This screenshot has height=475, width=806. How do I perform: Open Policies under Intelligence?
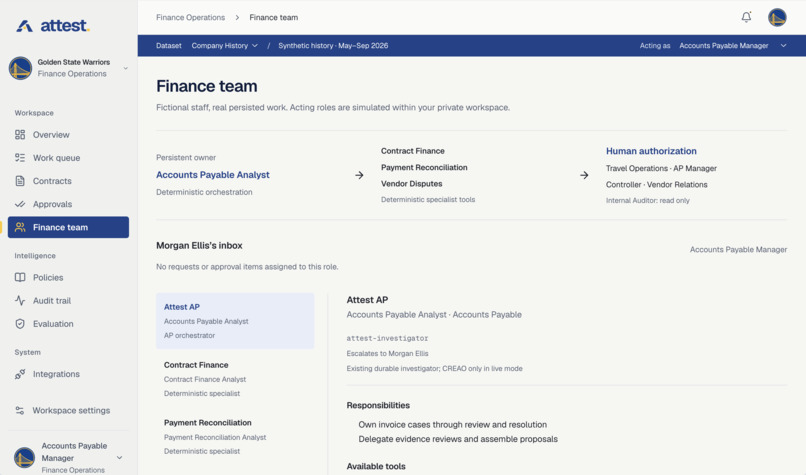(x=68, y=278)
